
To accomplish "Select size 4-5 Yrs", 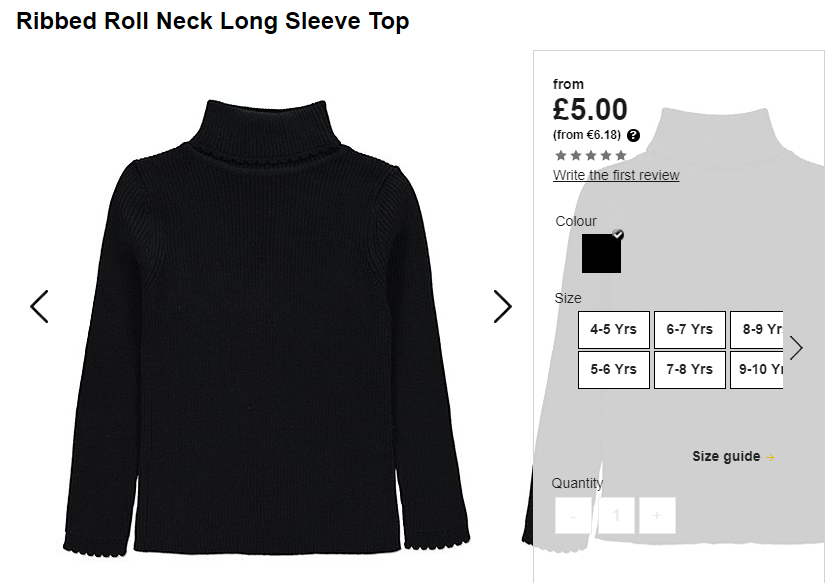I will [614, 330].
